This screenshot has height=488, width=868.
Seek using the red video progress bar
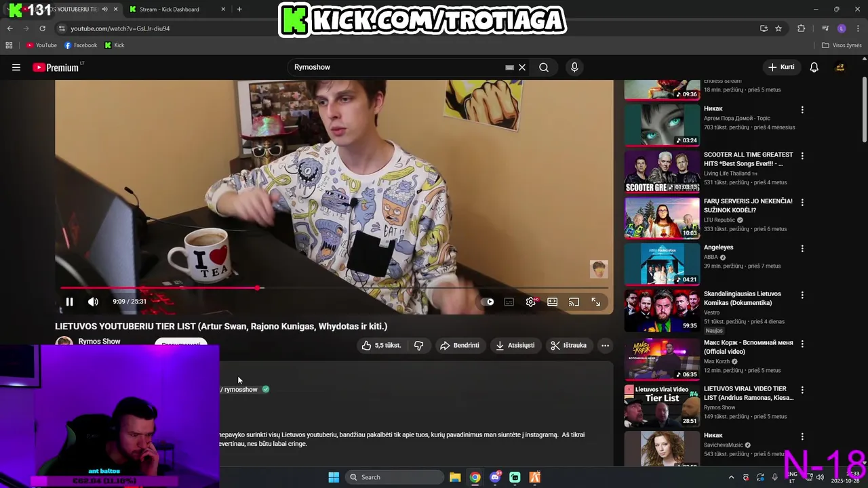[334, 288]
